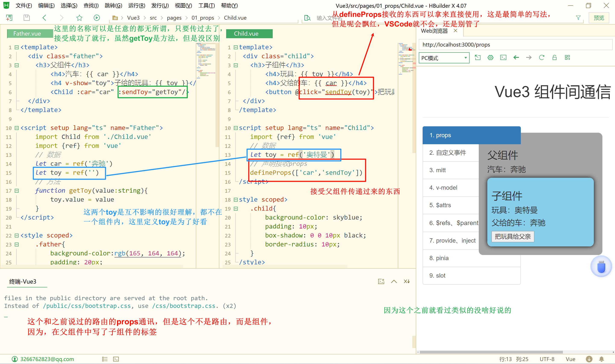615x364 pixels.
Task: Switch to Father.vue tab
Action: click(27, 33)
